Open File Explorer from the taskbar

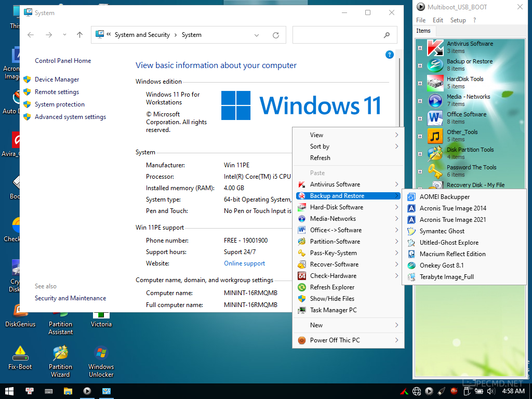pyautogui.click(x=68, y=391)
